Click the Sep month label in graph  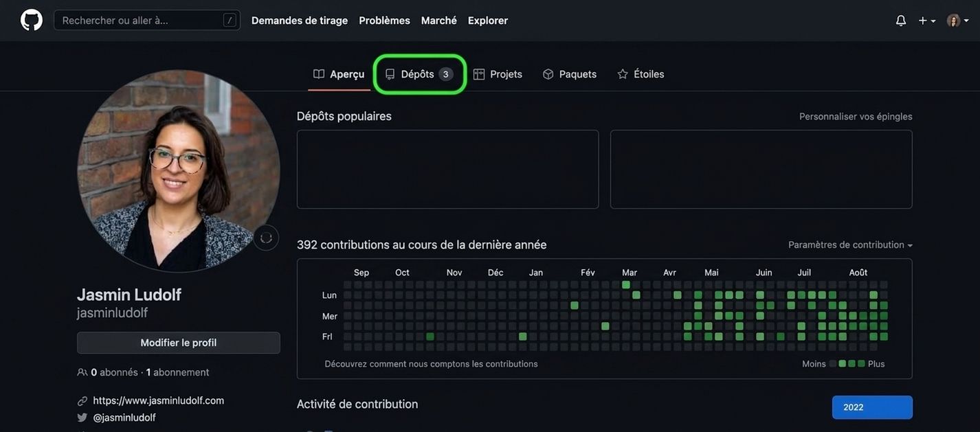(361, 273)
